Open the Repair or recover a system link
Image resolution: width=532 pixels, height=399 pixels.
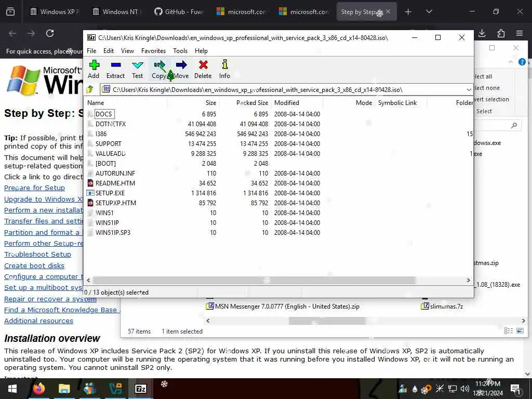pos(50,299)
